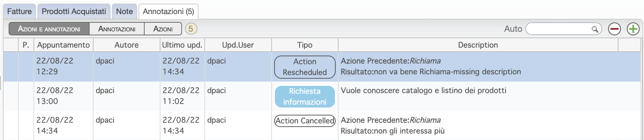Select the Annotazioni (5) tab
Screen dimensions: 644x140
click(168, 11)
